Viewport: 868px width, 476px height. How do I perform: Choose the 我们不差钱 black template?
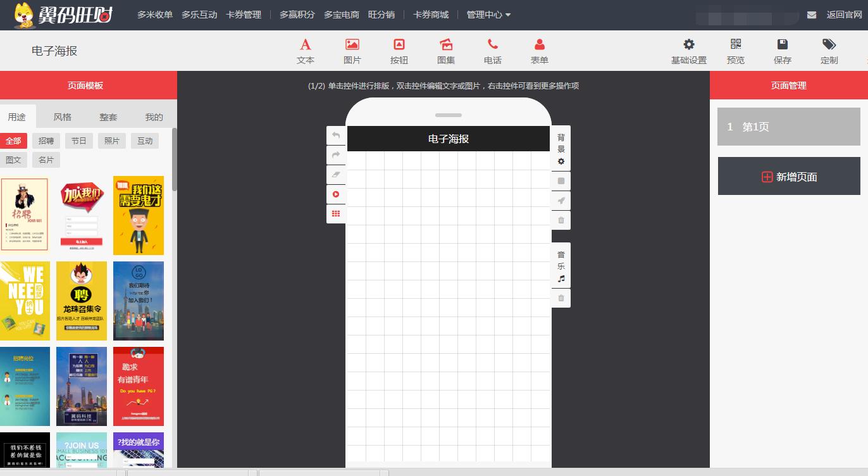click(x=25, y=450)
